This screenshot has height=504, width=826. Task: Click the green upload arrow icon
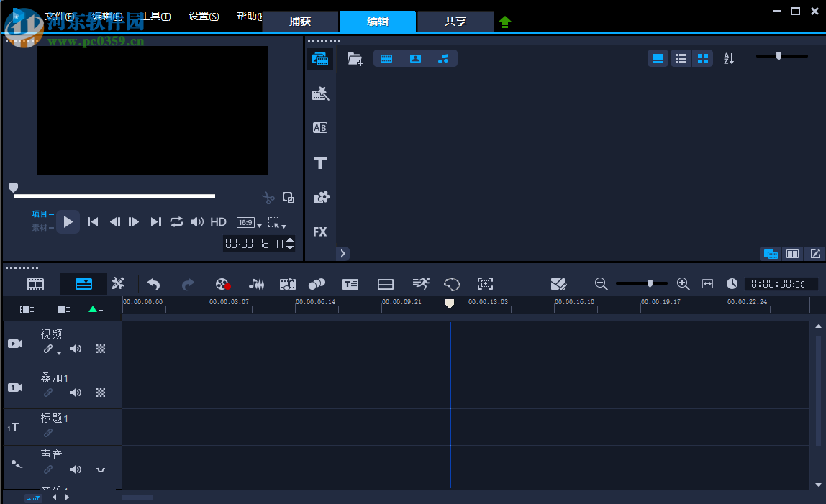(x=505, y=22)
